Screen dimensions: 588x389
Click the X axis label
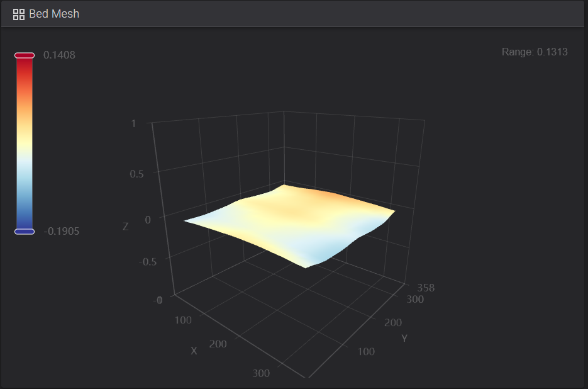(x=194, y=351)
